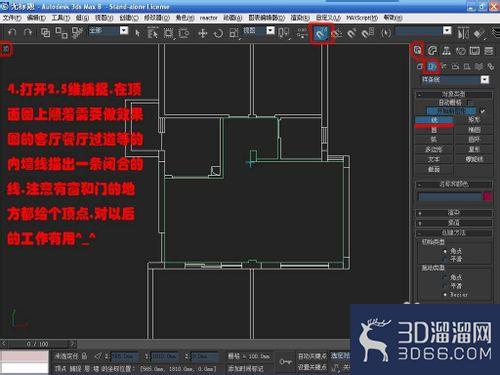This screenshot has width=500, height=375.
Task: Open the Display command panel tab
Action: click(475, 50)
